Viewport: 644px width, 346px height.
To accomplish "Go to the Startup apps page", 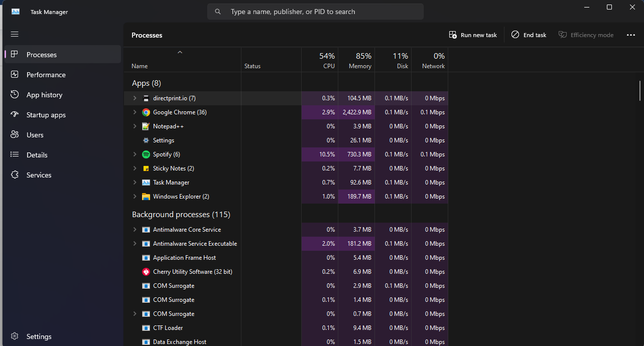I will [x=63, y=115].
